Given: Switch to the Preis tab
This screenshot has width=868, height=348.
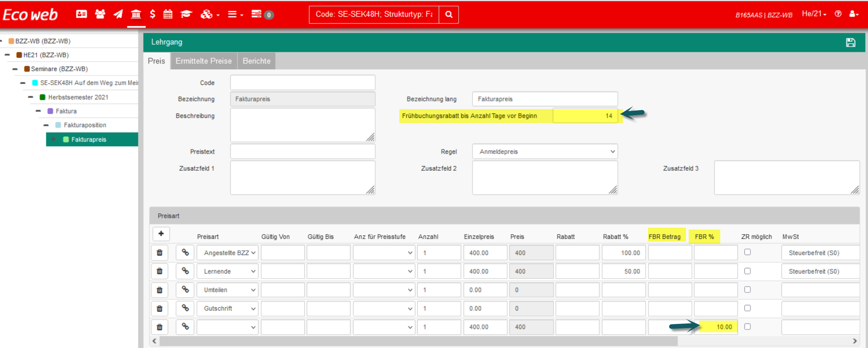Looking at the screenshot, I should tap(157, 61).
